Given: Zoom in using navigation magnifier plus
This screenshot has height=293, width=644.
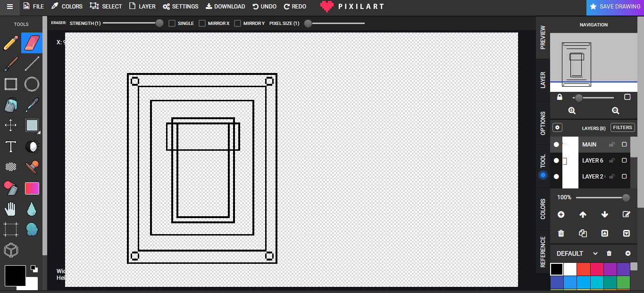Looking at the screenshot, I should pos(572,111).
